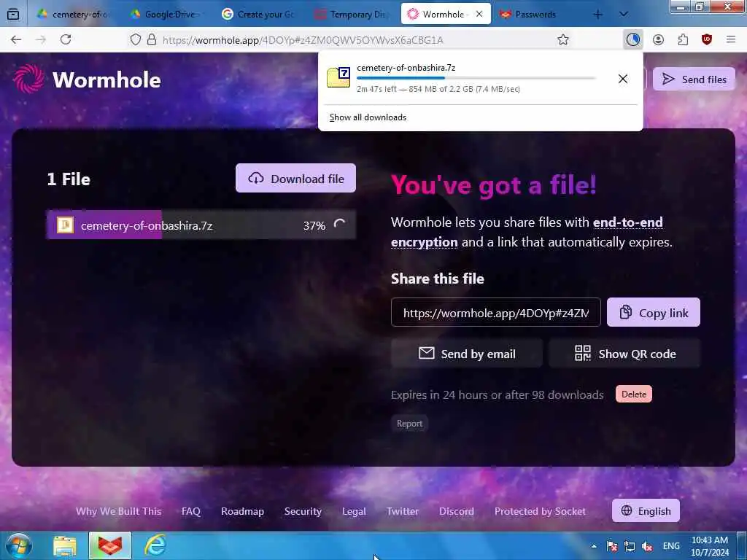Click the ENG language indicator
The height and width of the screenshot is (560, 747).
[x=671, y=546]
